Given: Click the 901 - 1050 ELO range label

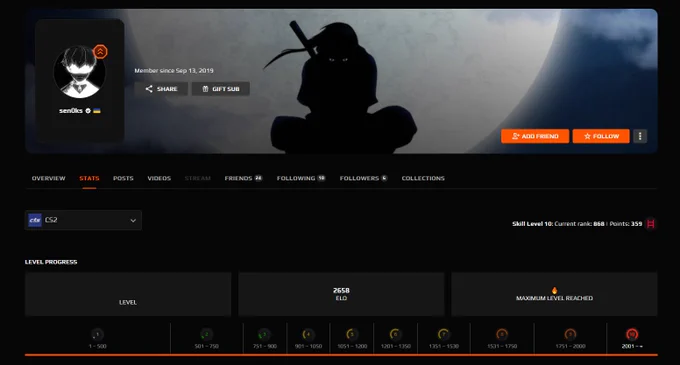Looking at the screenshot, I should (308, 346).
